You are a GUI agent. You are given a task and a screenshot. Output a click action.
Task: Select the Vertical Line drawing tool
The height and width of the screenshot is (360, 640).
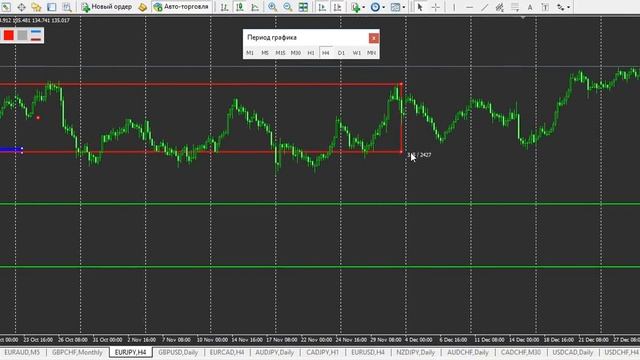454,7
